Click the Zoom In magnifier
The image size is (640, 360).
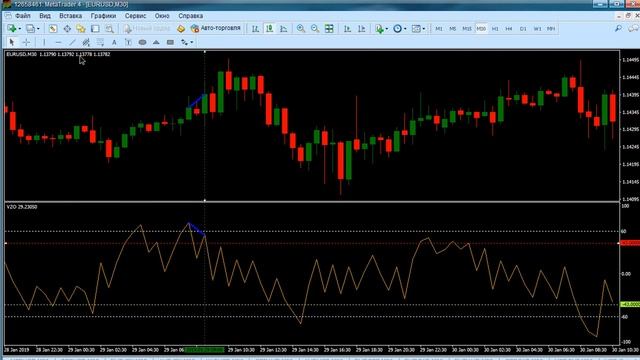click(x=301, y=29)
